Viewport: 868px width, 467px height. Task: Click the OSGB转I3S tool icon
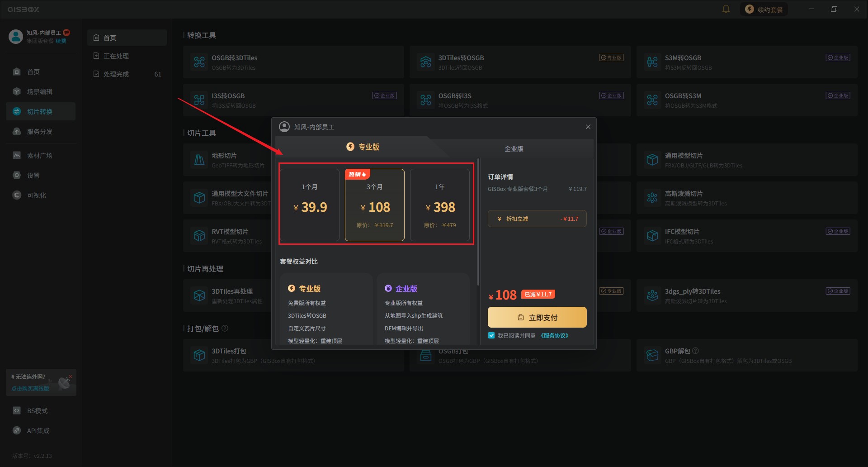point(426,100)
